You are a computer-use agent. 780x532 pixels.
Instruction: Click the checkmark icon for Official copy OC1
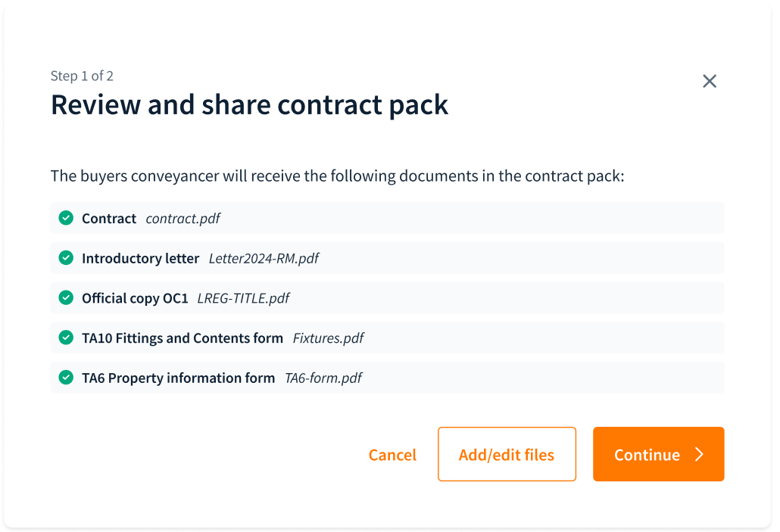pyautogui.click(x=66, y=297)
